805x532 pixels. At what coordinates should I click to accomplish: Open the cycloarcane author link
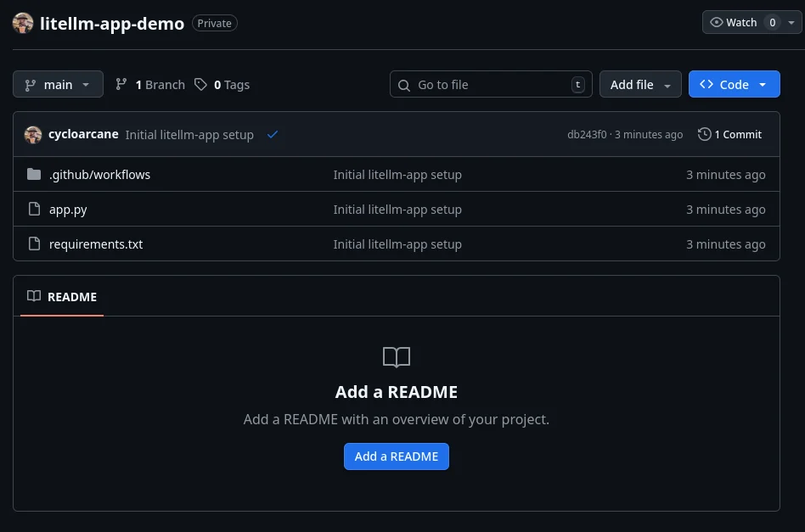(x=83, y=134)
